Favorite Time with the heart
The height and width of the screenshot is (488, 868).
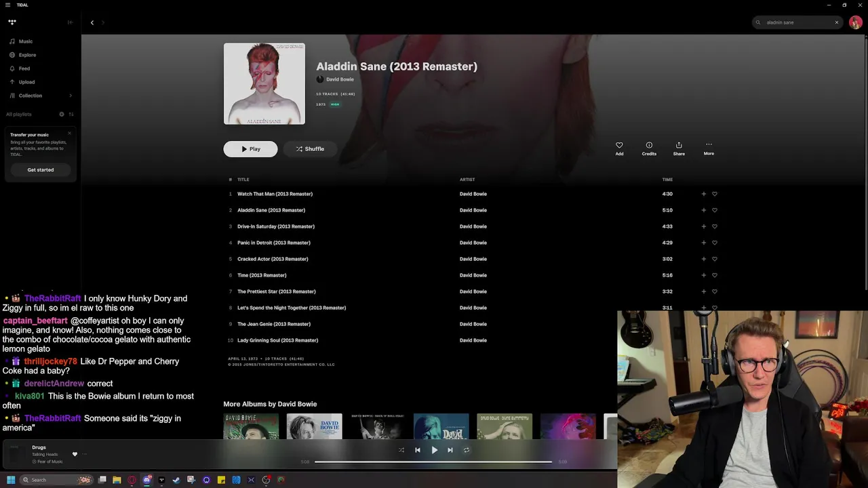point(715,275)
